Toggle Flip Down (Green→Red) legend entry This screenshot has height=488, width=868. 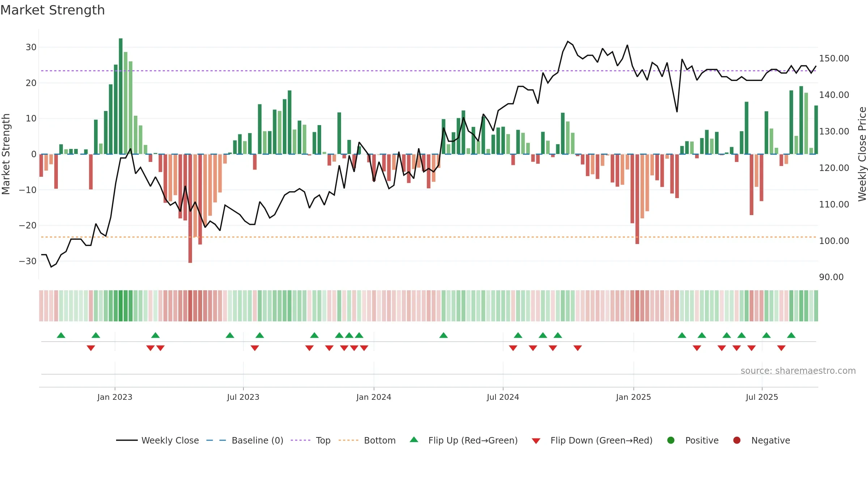click(x=592, y=440)
